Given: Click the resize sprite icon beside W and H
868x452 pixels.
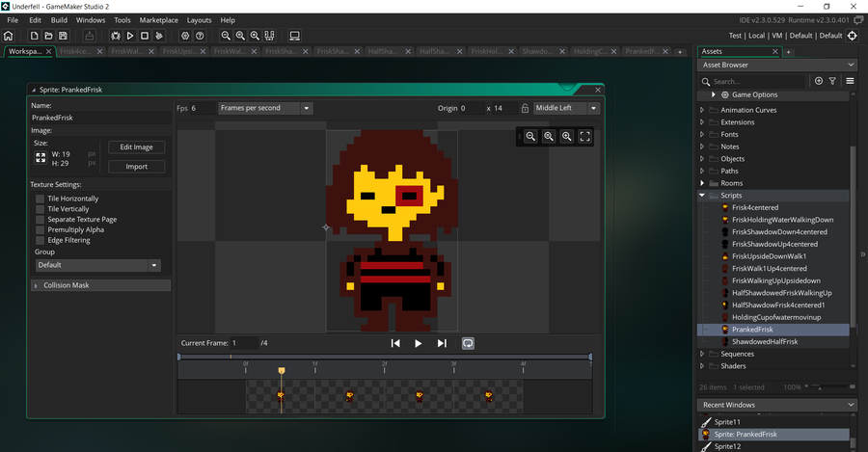Looking at the screenshot, I should (x=41, y=158).
